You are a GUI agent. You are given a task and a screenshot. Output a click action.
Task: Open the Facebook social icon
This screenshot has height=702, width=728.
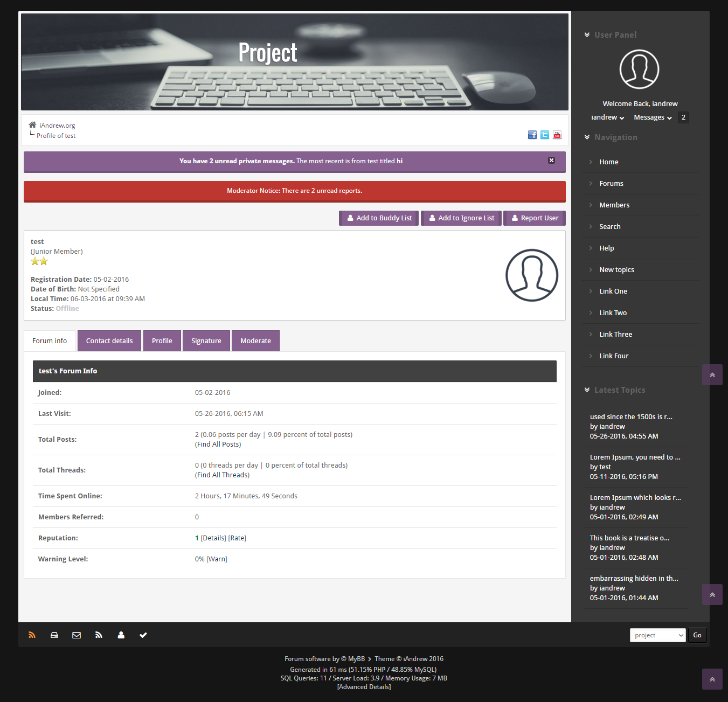(532, 135)
